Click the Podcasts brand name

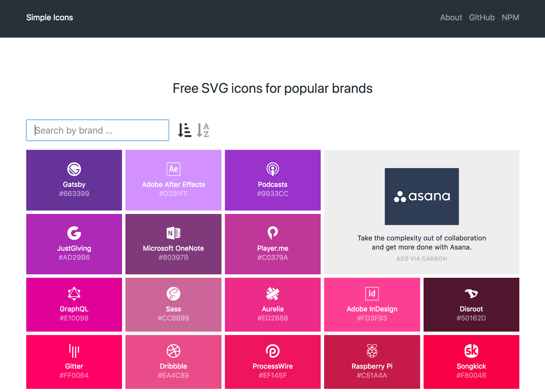tap(273, 185)
